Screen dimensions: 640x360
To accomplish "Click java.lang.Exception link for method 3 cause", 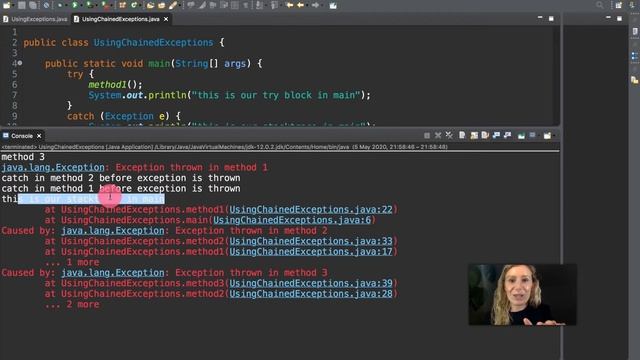I will (x=113, y=272).
